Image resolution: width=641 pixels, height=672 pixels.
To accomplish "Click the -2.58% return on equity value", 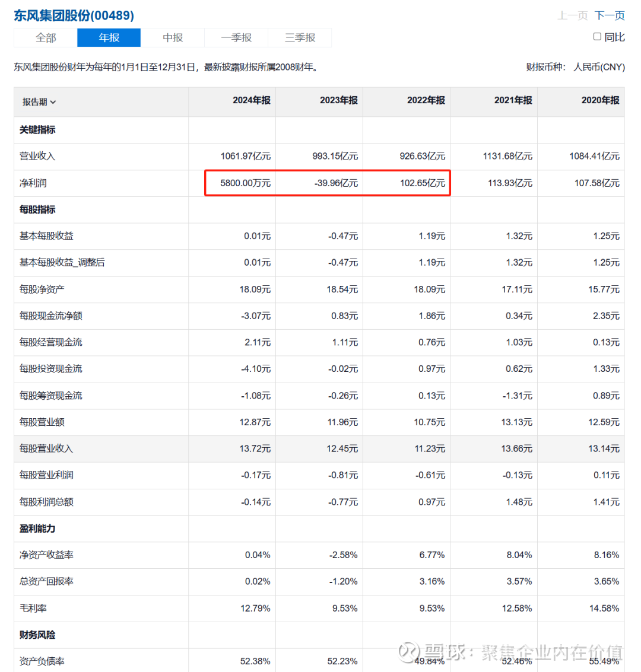I will point(344,555).
